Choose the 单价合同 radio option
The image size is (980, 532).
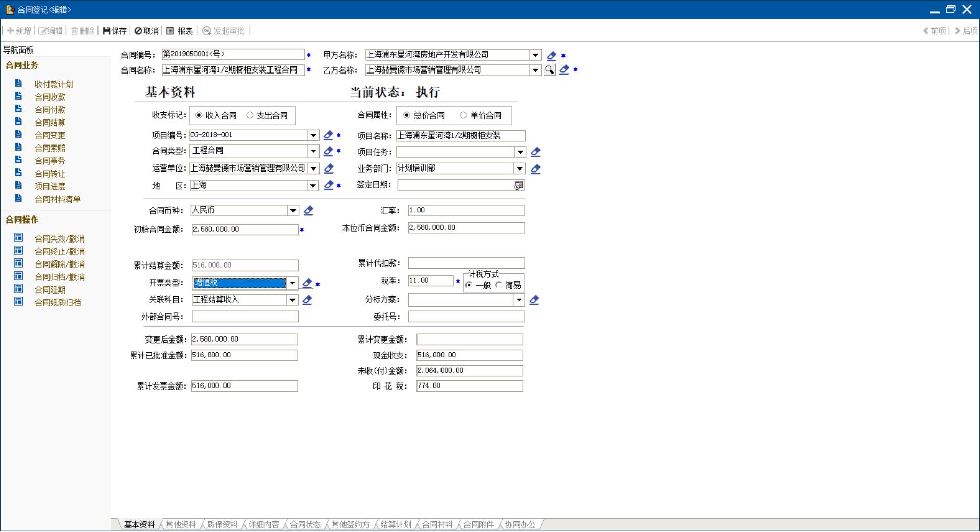tap(463, 115)
